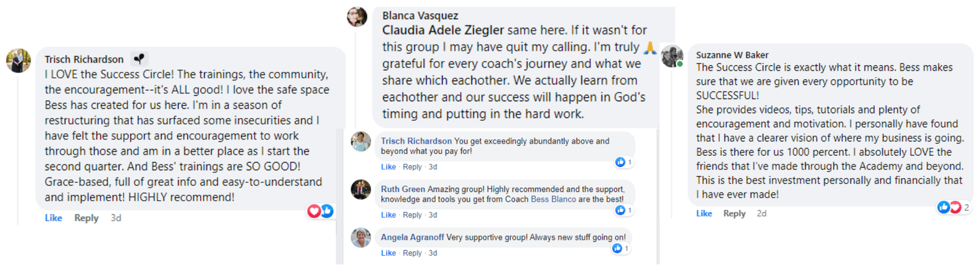Click Ruth Green's profile avatar
The height and width of the screenshot is (272, 980).
[361, 189]
